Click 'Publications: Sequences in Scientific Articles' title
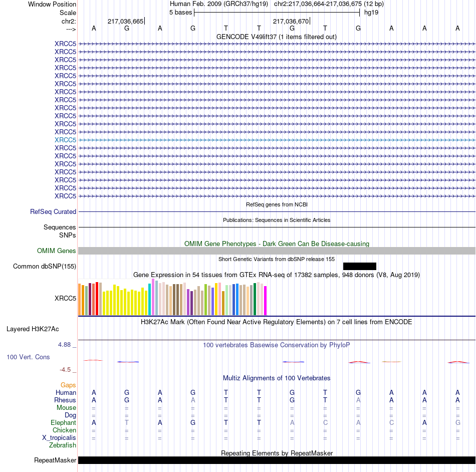 coord(277,220)
